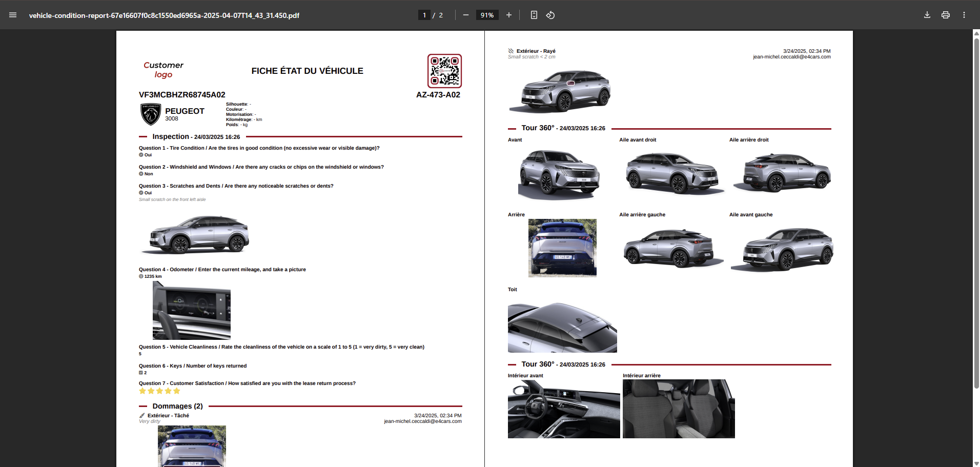980x467 pixels.
Task: Click the jean-michel.ceccaldi email under Extérieur - Rayé
Action: tap(791, 57)
